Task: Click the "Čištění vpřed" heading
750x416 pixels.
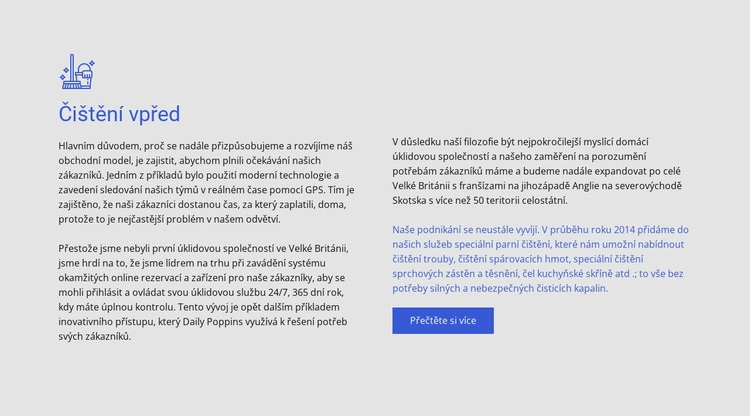Action: [119, 114]
